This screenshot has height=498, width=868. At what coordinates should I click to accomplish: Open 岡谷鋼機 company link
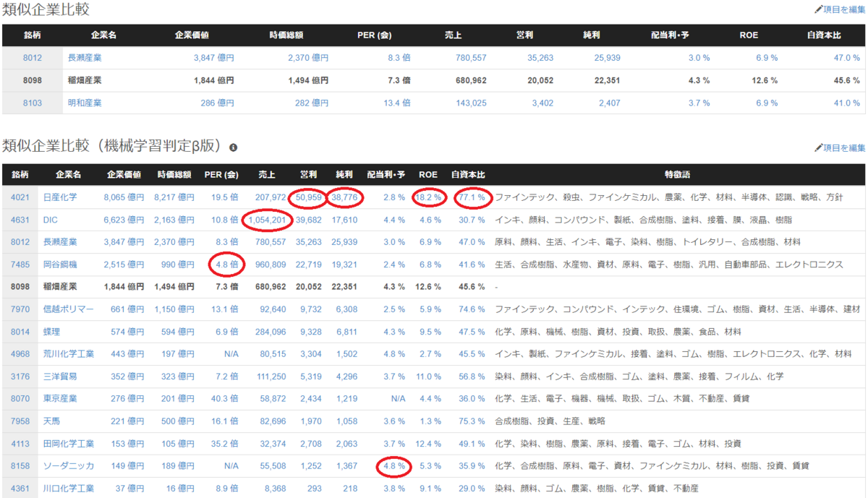[60, 265]
